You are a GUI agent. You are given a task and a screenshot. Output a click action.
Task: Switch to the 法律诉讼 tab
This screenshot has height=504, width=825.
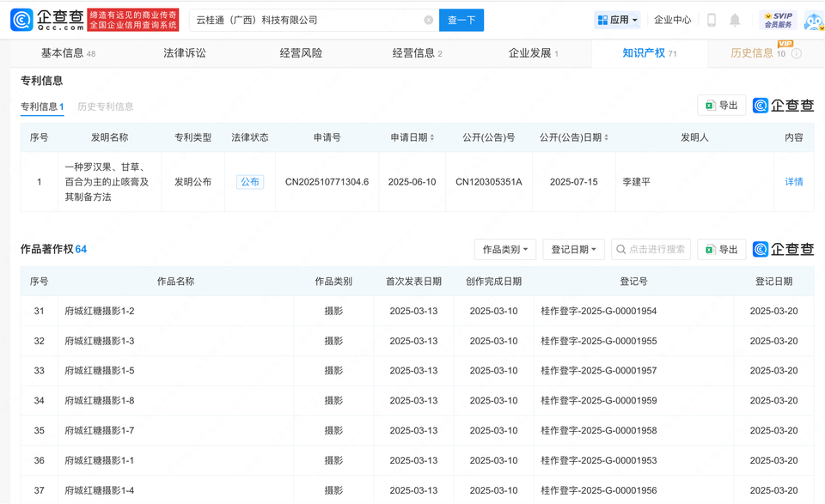pyautogui.click(x=185, y=53)
